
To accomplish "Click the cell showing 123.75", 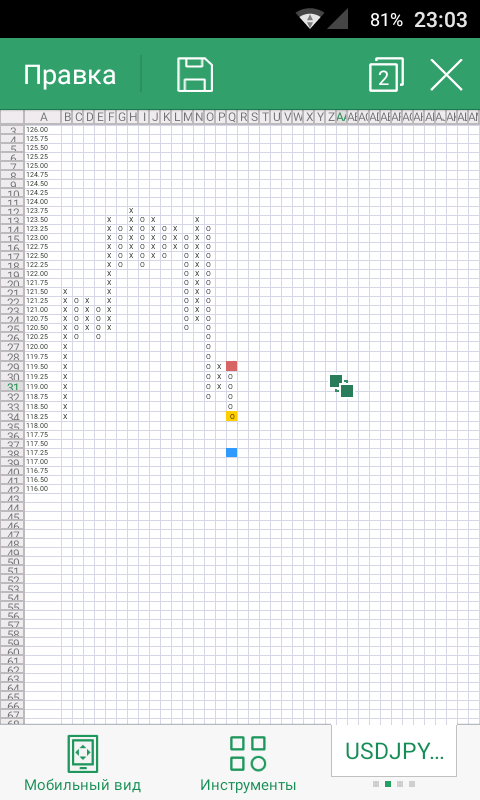I will pos(43,211).
